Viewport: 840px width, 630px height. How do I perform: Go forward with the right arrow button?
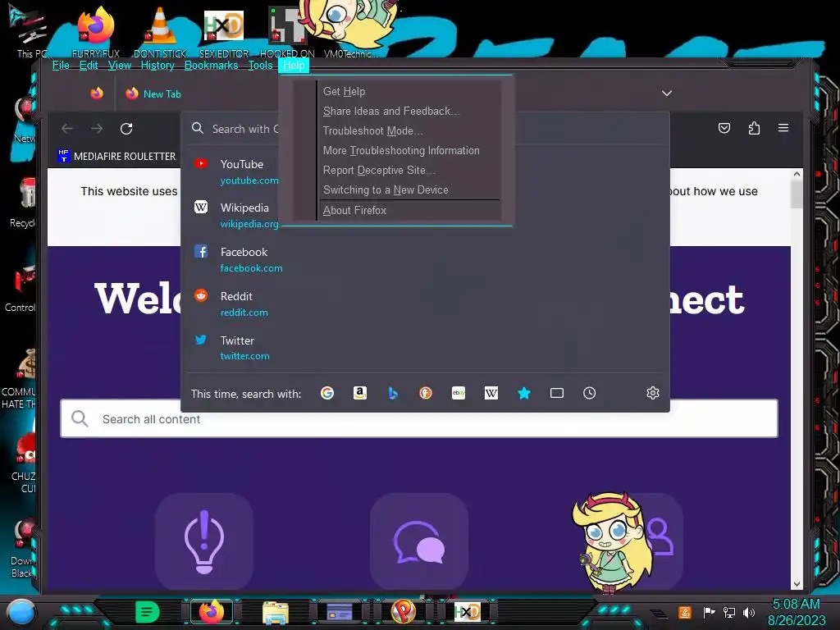97,129
